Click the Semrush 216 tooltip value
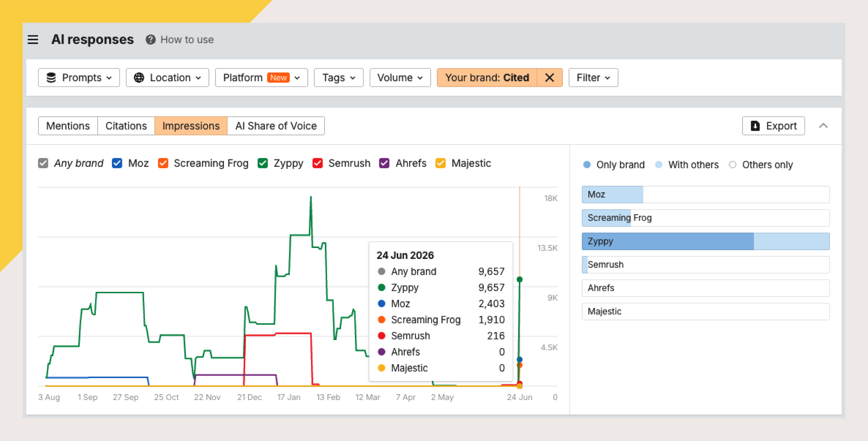This screenshot has width=868, height=441. click(496, 336)
